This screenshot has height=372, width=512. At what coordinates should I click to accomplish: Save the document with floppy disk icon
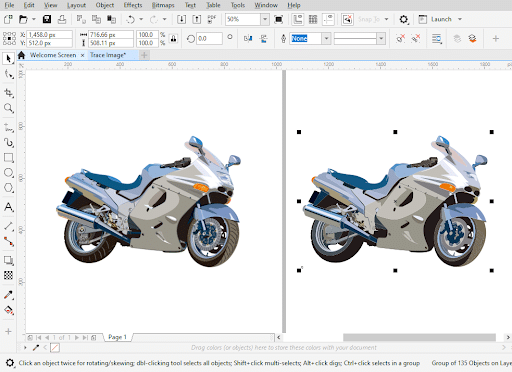pyautogui.click(x=47, y=19)
